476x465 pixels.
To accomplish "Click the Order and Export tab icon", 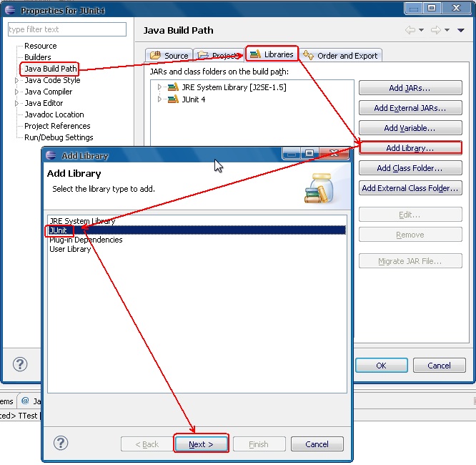I will 309,55.
